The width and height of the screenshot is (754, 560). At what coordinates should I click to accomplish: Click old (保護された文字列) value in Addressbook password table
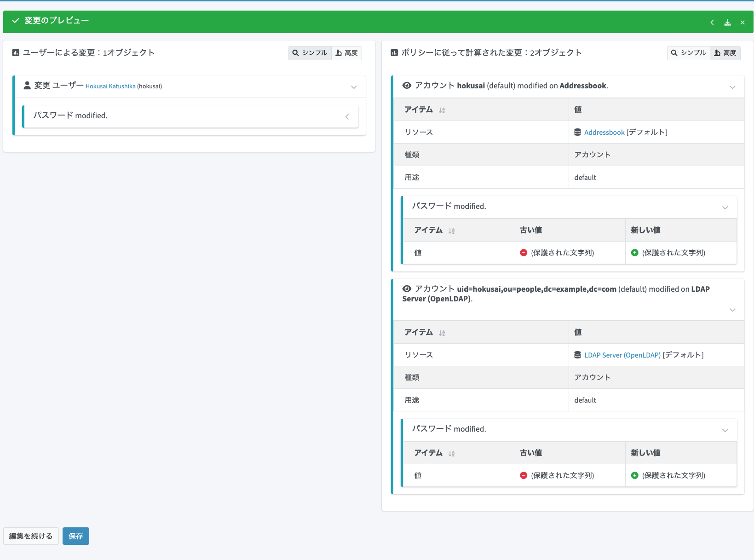tap(563, 253)
